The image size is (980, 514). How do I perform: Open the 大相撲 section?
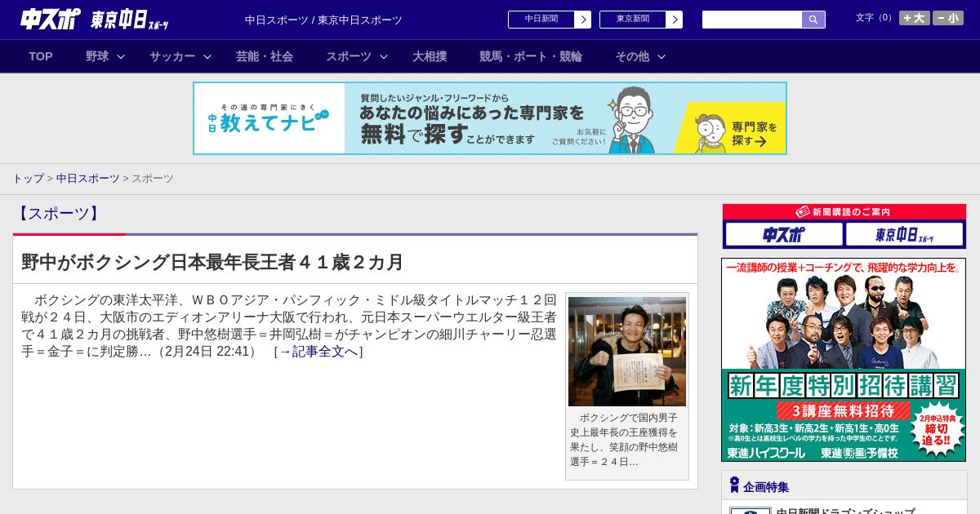[430, 56]
